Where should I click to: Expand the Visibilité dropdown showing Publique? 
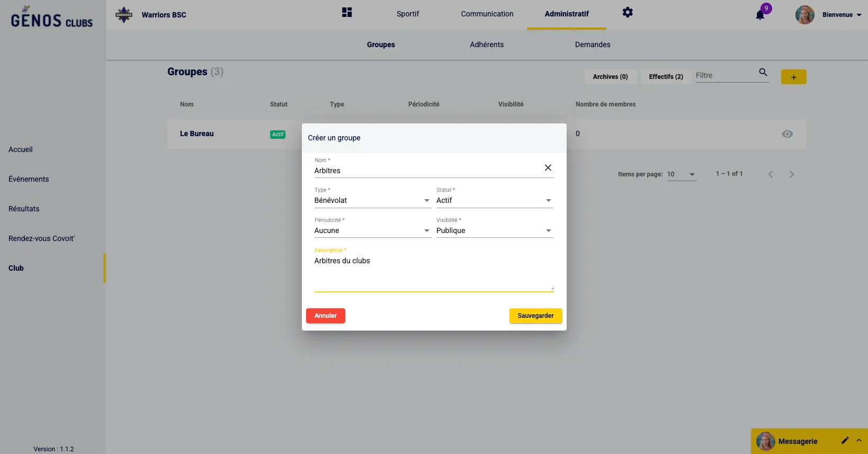point(494,231)
